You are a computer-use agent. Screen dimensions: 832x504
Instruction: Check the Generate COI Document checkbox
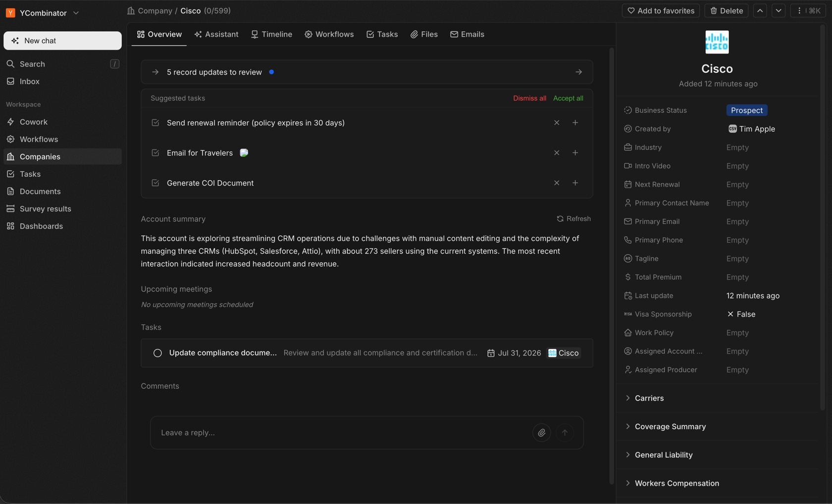pos(156,183)
